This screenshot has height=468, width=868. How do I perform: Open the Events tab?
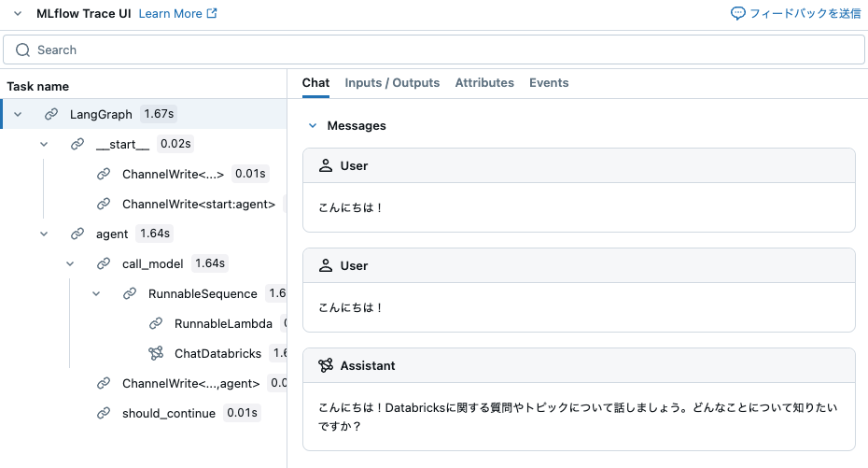pyautogui.click(x=549, y=83)
